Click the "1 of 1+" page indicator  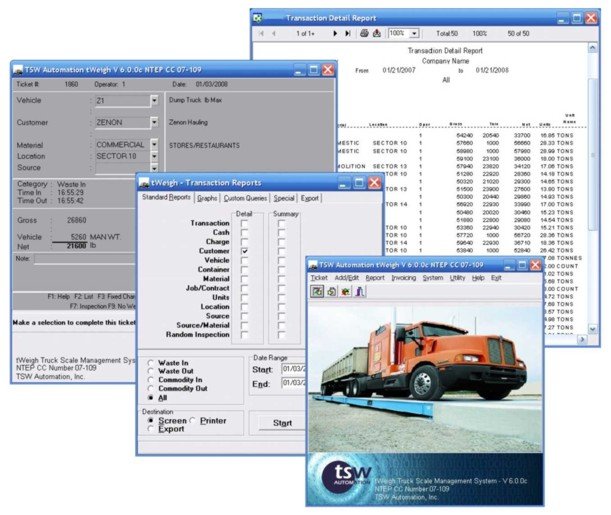(x=306, y=34)
